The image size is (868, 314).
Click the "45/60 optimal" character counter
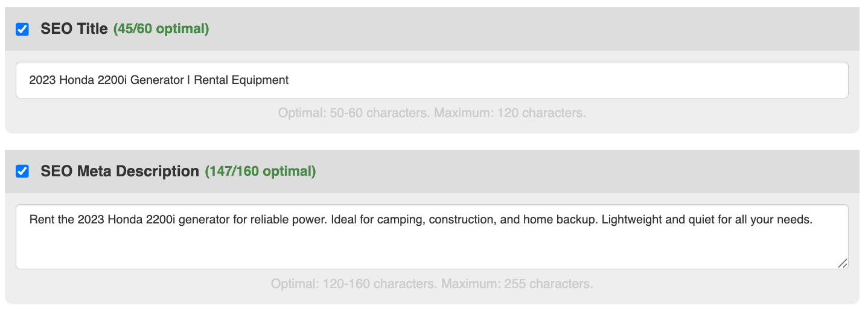161,29
